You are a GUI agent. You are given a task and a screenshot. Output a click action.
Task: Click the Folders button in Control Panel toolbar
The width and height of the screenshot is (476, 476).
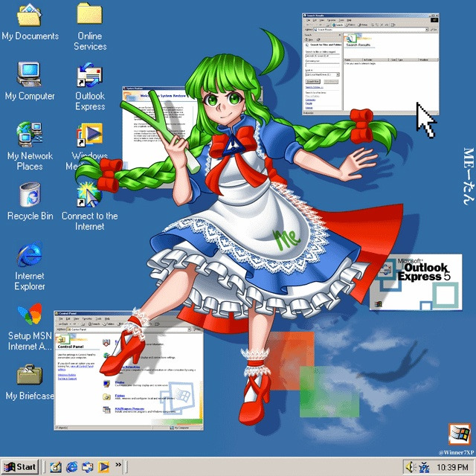[x=109, y=324]
